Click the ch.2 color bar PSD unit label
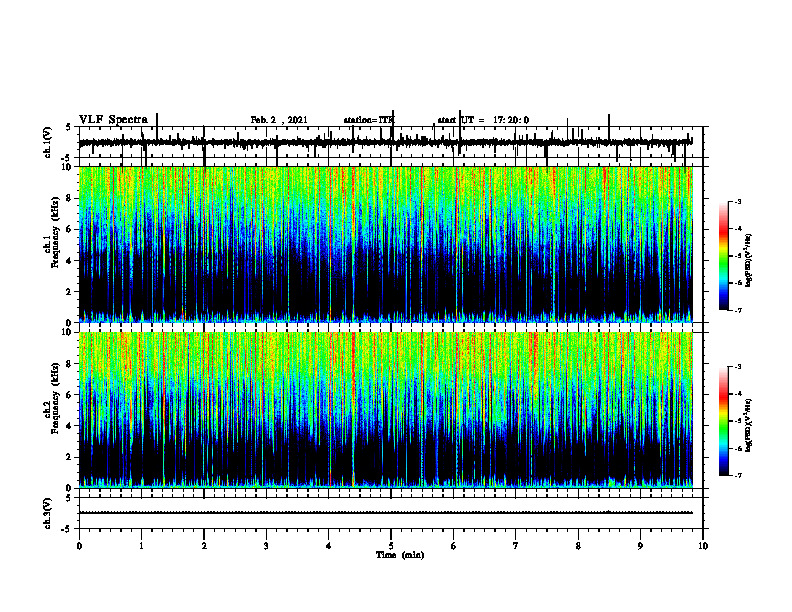The height and width of the screenshot is (612, 792). (749, 425)
